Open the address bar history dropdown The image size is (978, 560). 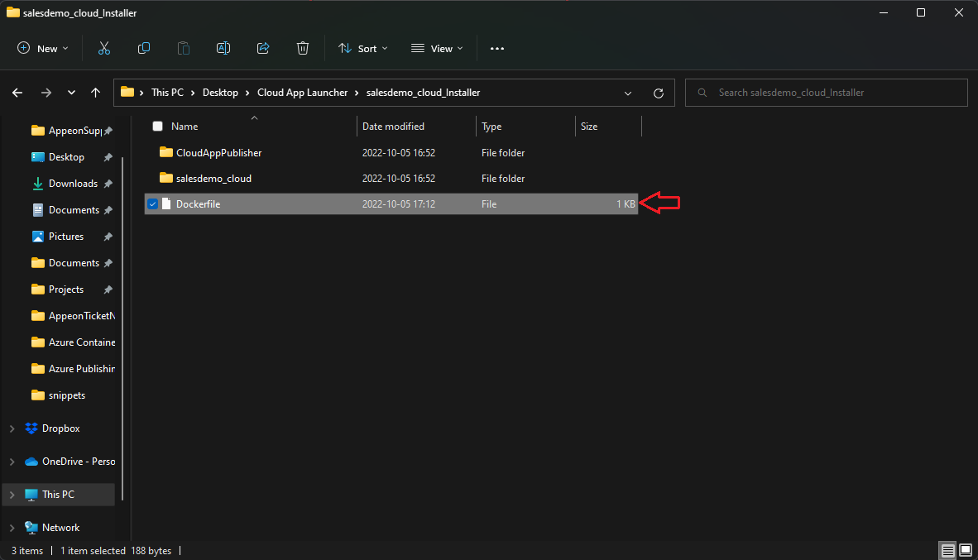627,93
